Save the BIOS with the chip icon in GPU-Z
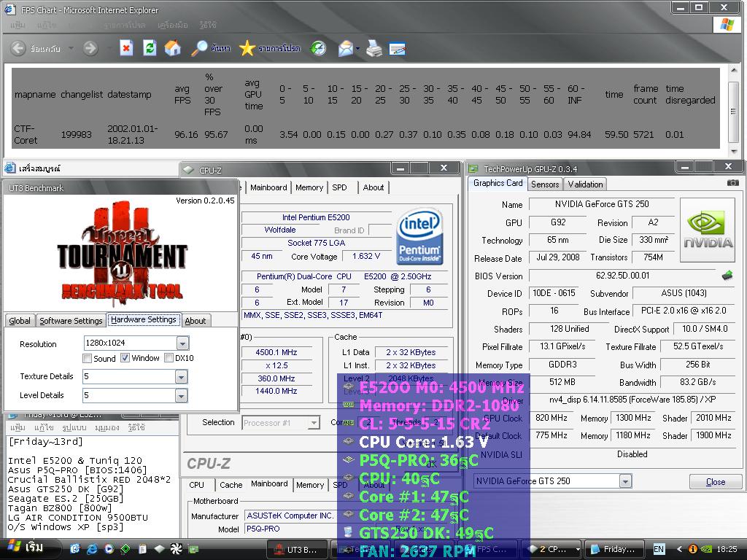The height and width of the screenshot is (560, 747). [727, 275]
